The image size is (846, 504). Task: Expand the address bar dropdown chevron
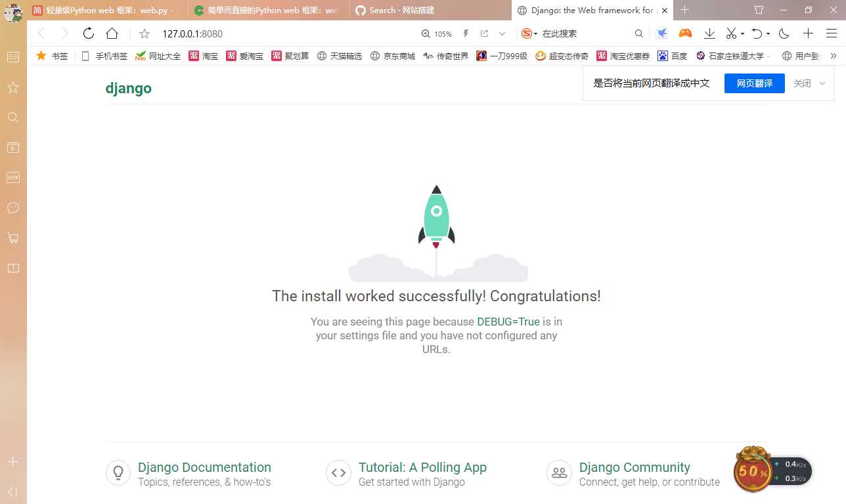(x=502, y=34)
